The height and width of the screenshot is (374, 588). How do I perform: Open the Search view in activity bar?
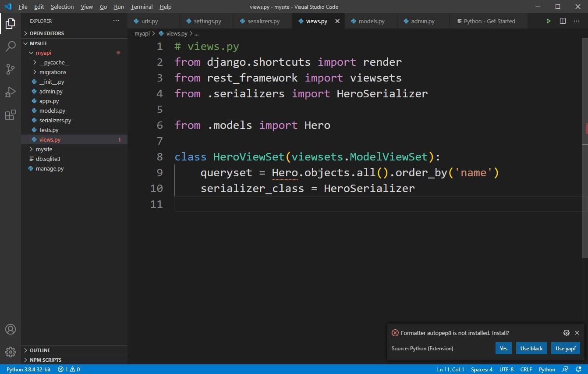(11, 46)
